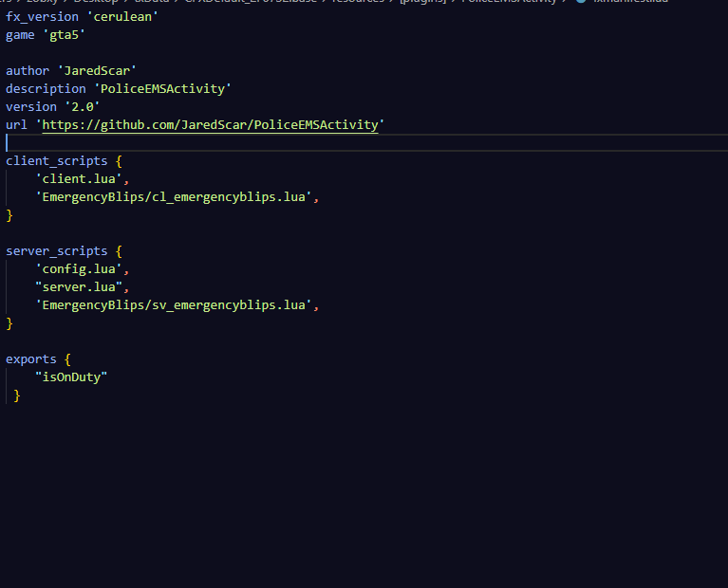728x588 pixels.
Task: Click the opening brace after client_scripts
Action: pos(119,161)
